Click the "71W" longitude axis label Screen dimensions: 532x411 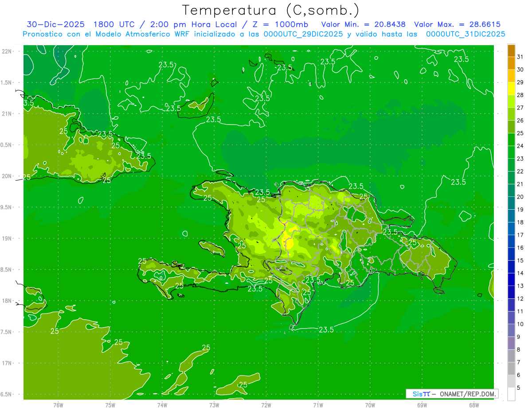click(318, 405)
